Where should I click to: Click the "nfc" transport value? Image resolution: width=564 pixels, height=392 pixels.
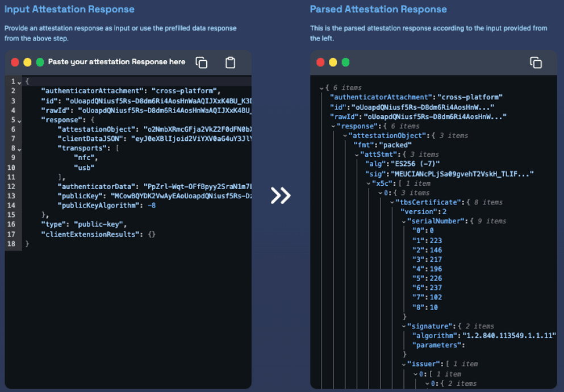click(x=85, y=158)
